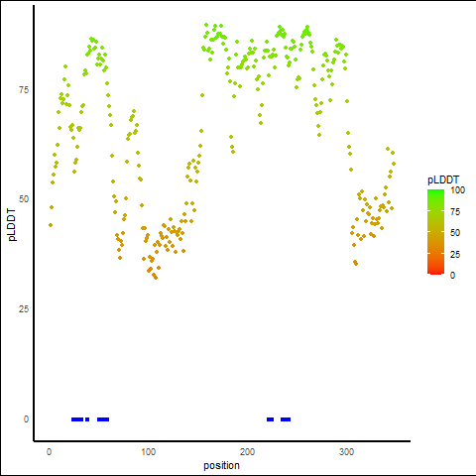Click the legend value 25
Screen dimensions: 476x476
pyautogui.click(x=455, y=254)
